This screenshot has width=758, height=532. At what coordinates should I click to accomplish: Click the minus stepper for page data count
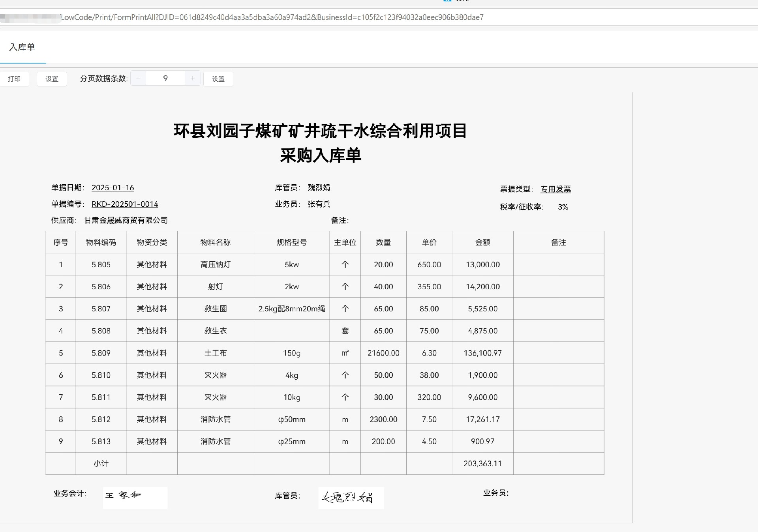138,78
